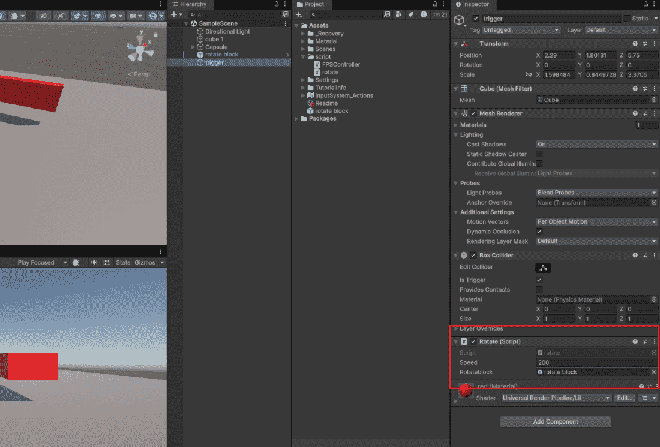
Task: Open object picker for Physics Material field
Action: pos(654,300)
